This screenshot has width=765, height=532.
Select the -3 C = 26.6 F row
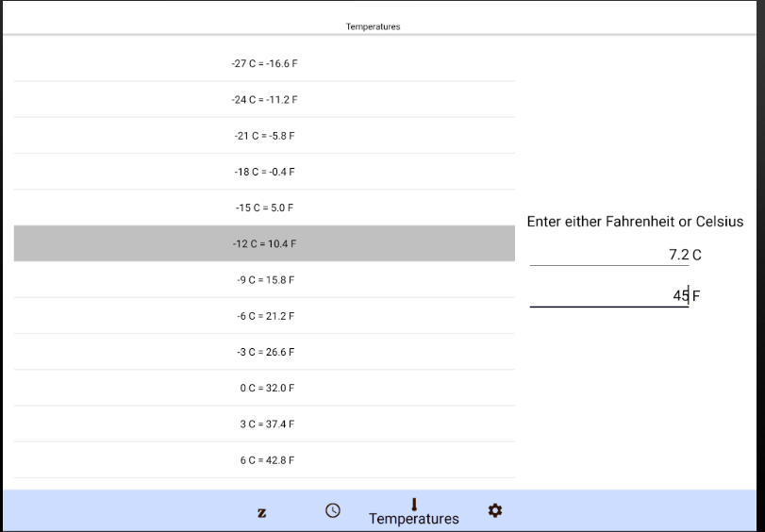coord(264,352)
